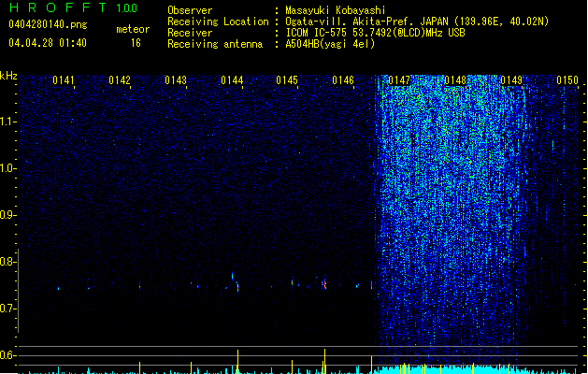Click the 0142 time marker
Screen dimensions: 588x374
[x=120, y=80]
